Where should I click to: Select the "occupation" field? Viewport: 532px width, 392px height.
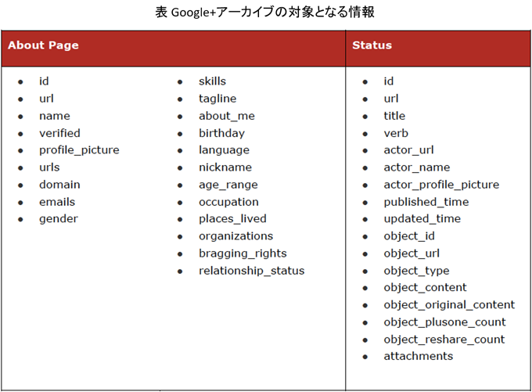pos(228,202)
